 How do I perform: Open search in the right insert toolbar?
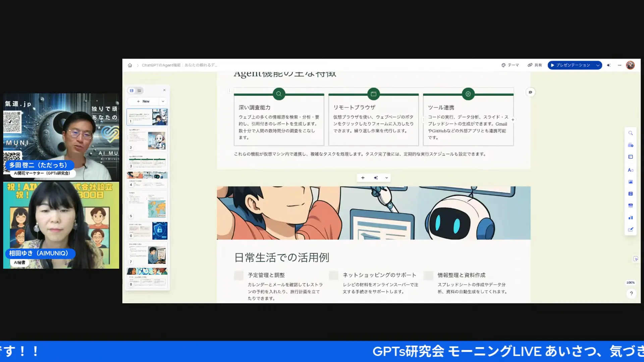pos(631,133)
